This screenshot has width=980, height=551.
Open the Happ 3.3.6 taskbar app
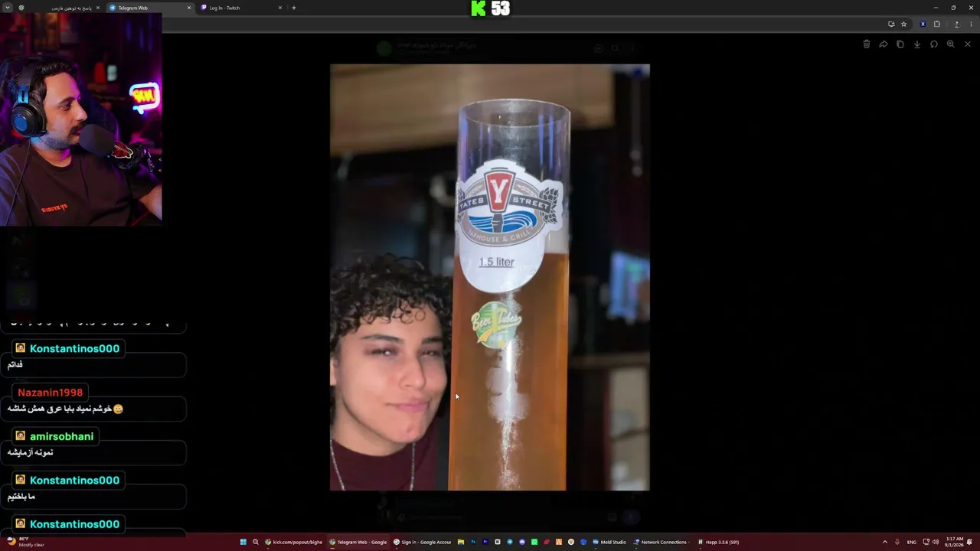coord(718,542)
